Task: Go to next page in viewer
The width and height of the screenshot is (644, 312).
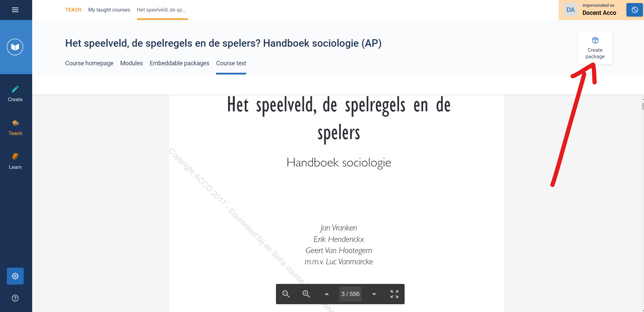Action: click(374, 294)
